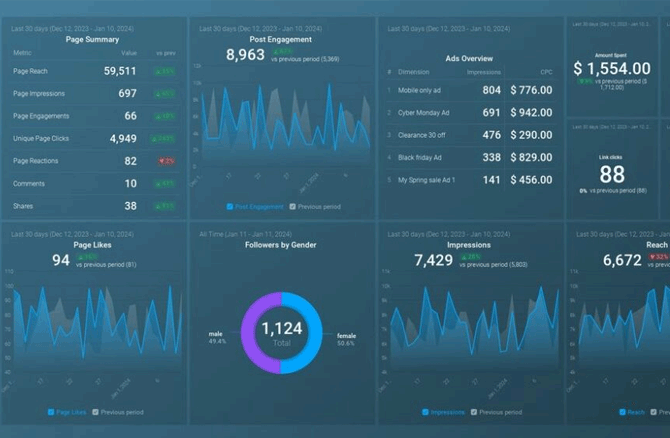This screenshot has width=670, height=438.
Task: Toggle Previous period checkbox in Post Engagement chart
Action: [x=292, y=207]
